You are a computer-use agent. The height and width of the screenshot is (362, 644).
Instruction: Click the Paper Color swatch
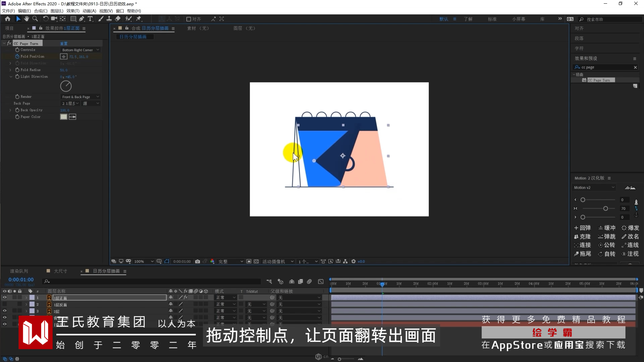[63, 117]
